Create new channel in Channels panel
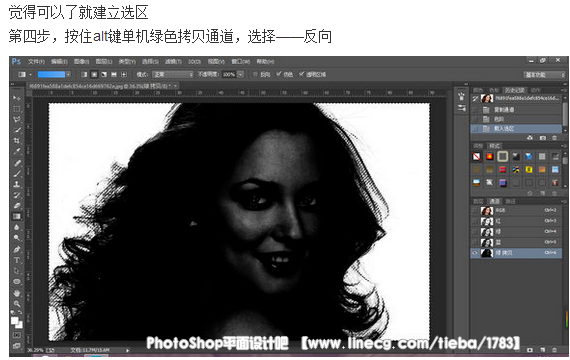 (x=542, y=349)
